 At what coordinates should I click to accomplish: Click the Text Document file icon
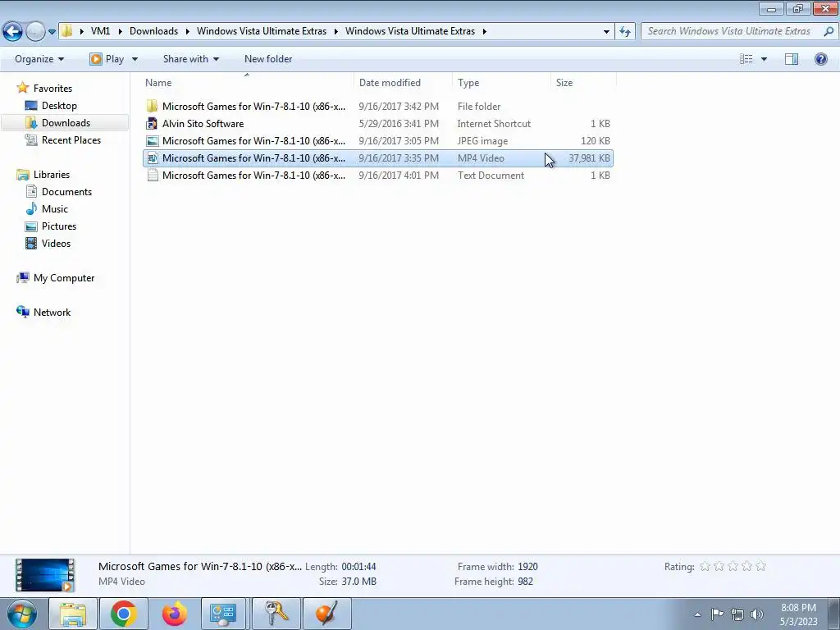point(152,176)
